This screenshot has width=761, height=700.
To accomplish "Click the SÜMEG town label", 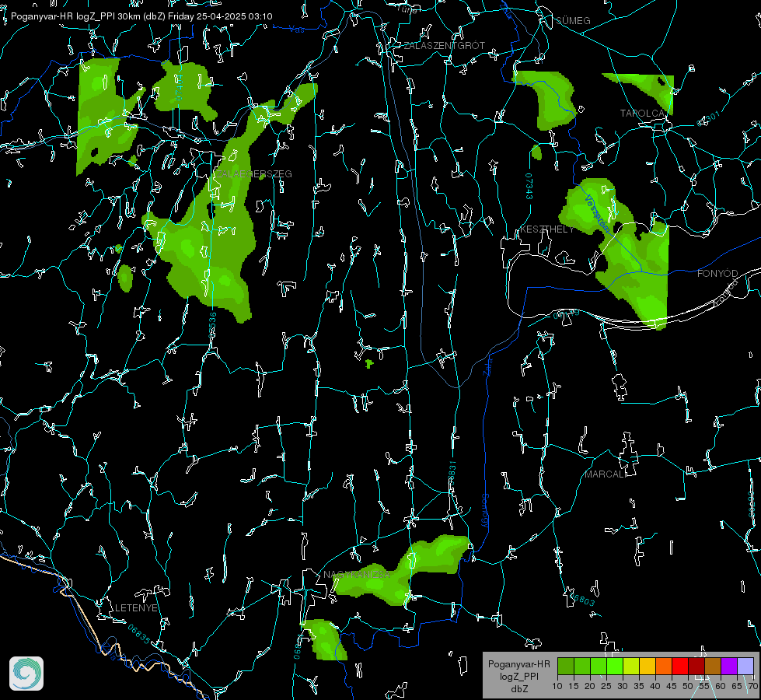I will pyautogui.click(x=573, y=20).
